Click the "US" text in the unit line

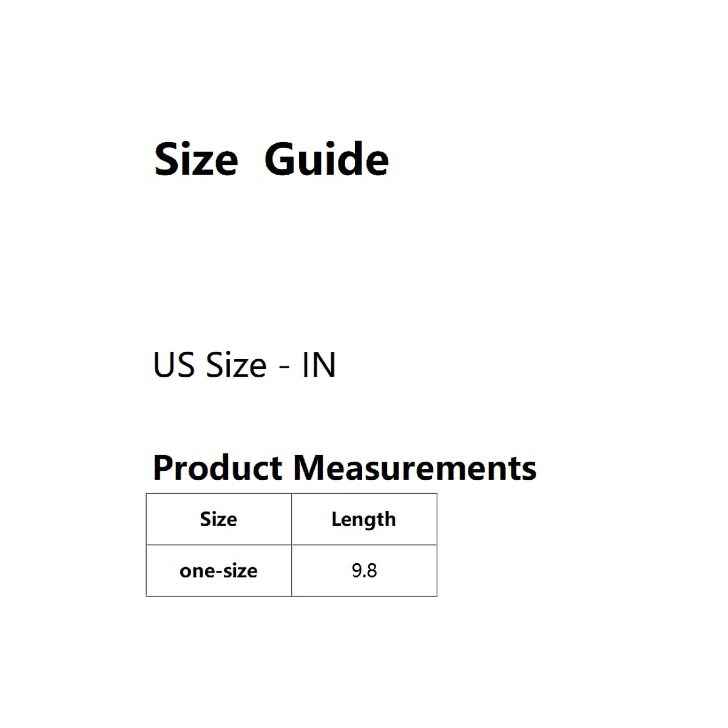coord(174,365)
